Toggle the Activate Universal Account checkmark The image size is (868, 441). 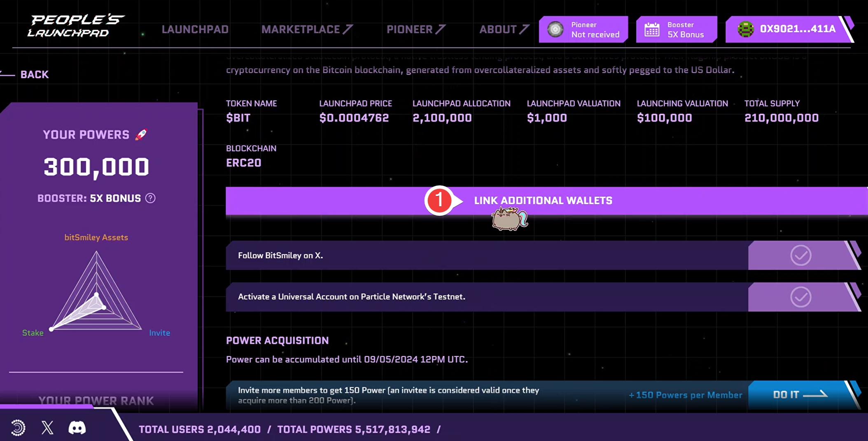pyautogui.click(x=800, y=297)
